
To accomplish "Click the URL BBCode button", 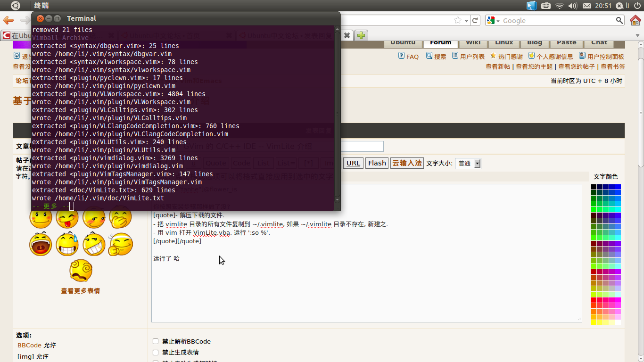I will tap(353, 163).
